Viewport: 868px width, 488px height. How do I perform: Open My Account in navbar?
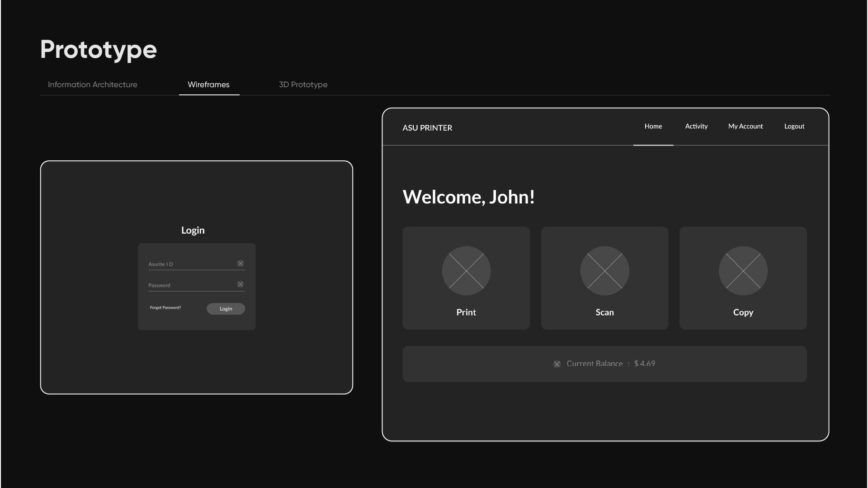tap(745, 127)
